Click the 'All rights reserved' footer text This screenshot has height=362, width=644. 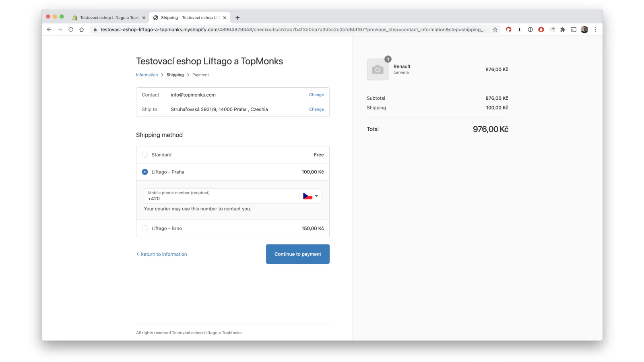pos(189,333)
